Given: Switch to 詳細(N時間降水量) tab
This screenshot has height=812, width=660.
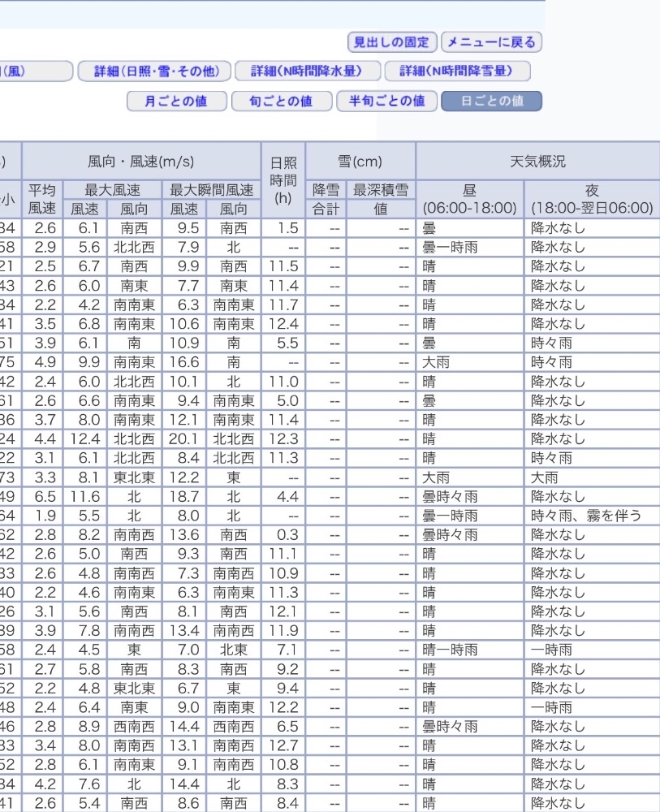Looking at the screenshot, I should 307,71.
